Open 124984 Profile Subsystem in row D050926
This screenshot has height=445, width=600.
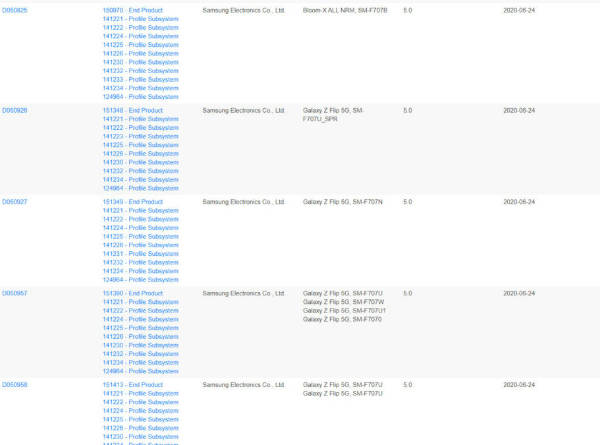[x=140, y=188]
